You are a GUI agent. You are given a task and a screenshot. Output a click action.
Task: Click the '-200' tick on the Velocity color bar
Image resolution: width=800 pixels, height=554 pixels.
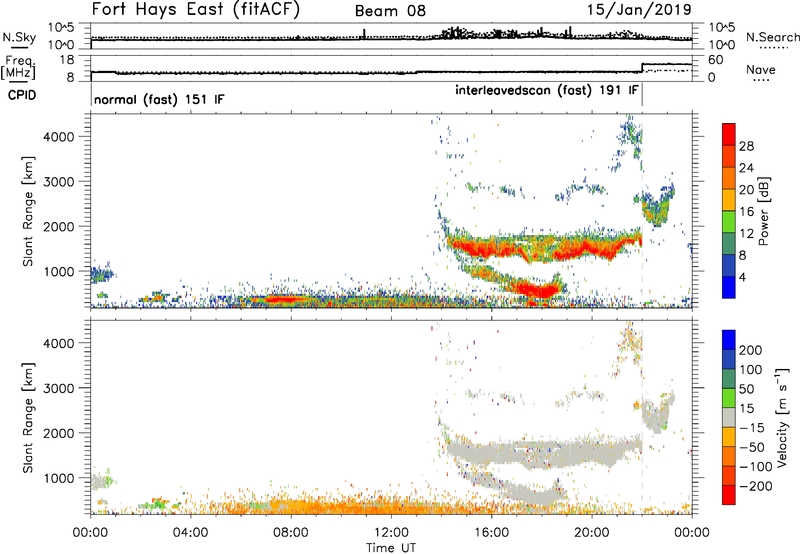(x=755, y=486)
